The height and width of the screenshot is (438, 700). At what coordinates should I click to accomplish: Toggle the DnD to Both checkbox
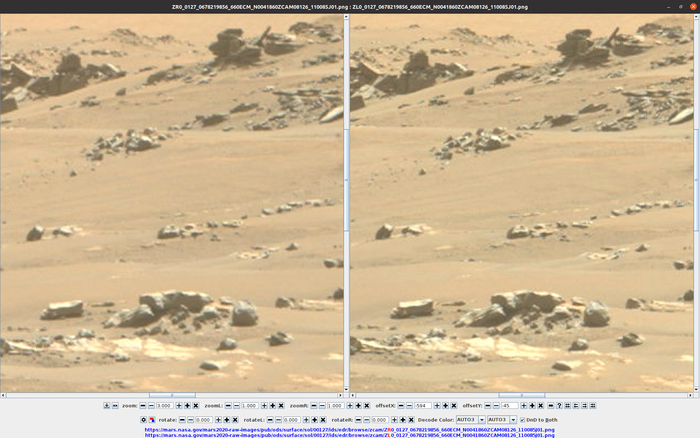[522, 420]
